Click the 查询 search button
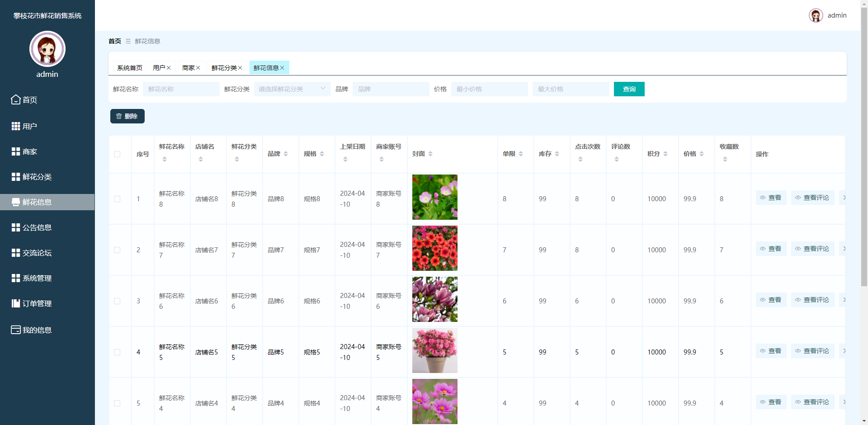This screenshot has height=425, width=868. click(x=629, y=89)
